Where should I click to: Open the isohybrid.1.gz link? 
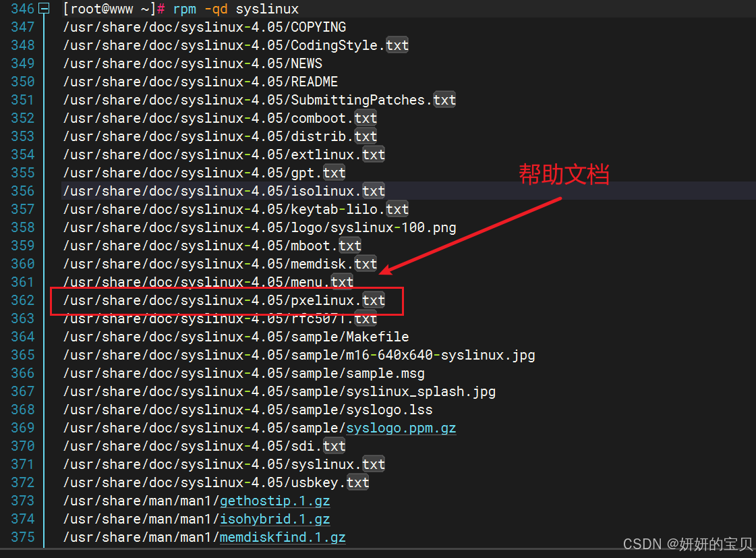pyautogui.click(x=275, y=519)
